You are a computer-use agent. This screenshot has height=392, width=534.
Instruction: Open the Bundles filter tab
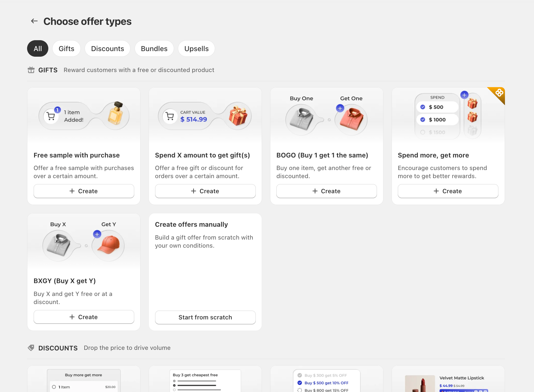(154, 49)
